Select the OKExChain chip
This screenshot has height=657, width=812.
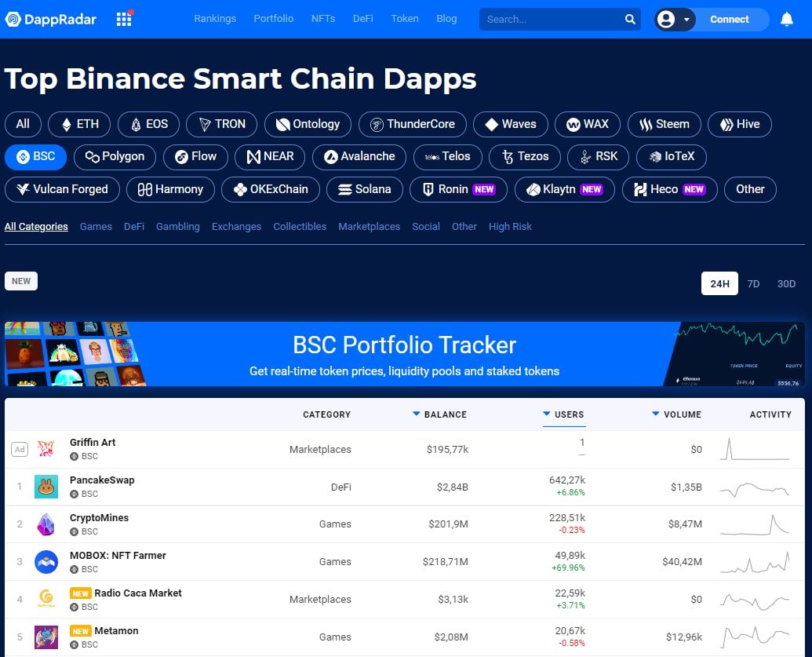pos(271,190)
